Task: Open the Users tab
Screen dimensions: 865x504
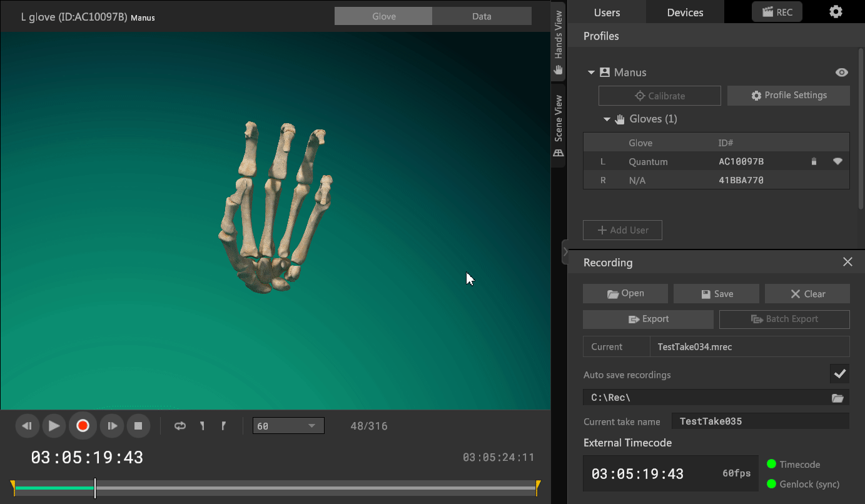Action: [x=607, y=13]
